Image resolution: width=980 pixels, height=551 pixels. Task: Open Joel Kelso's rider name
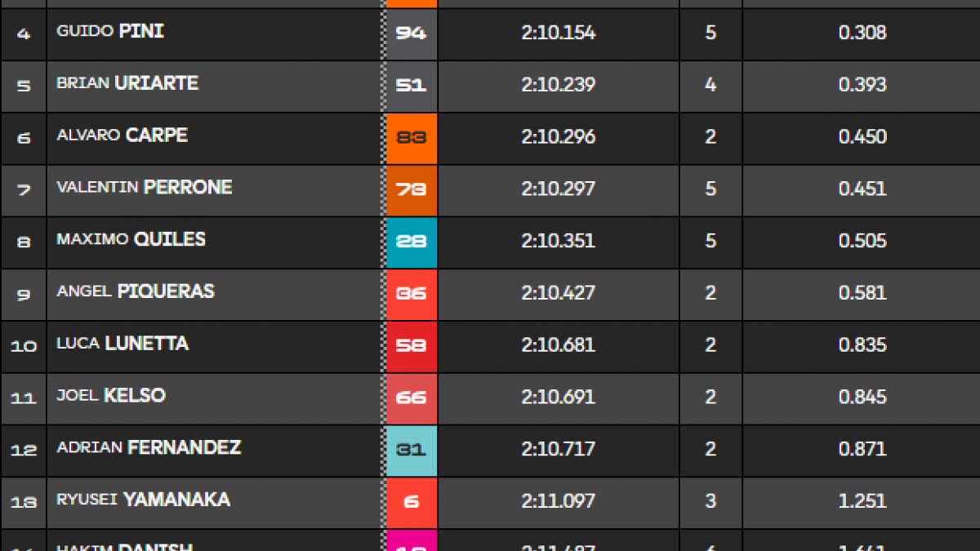(111, 396)
